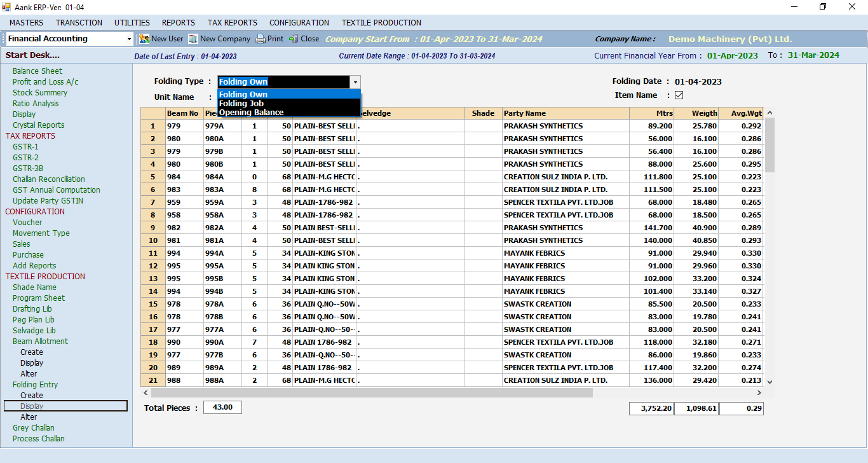Image resolution: width=868 pixels, height=463 pixels.
Task: Click weight value 40.850
Action: (696, 240)
